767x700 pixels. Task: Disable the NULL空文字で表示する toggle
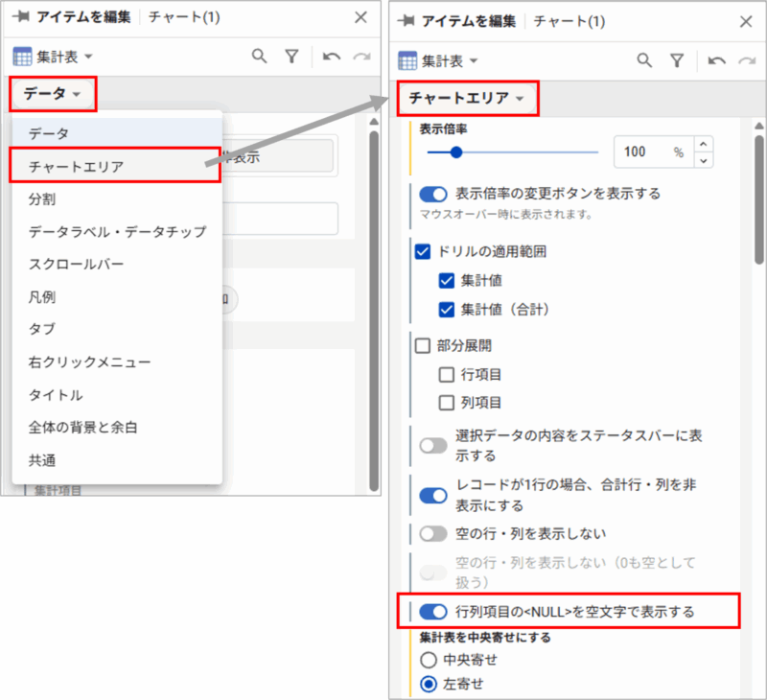click(432, 611)
